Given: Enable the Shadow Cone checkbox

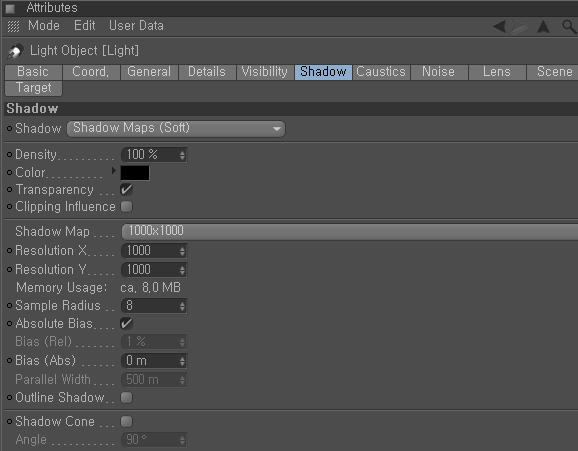Looking at the screenshot, I should point(126,421).
